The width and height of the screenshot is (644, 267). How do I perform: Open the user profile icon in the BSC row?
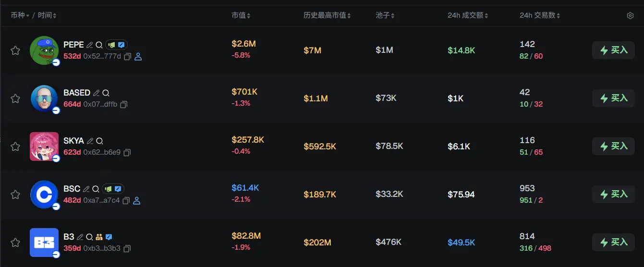(x=136, y=201)
